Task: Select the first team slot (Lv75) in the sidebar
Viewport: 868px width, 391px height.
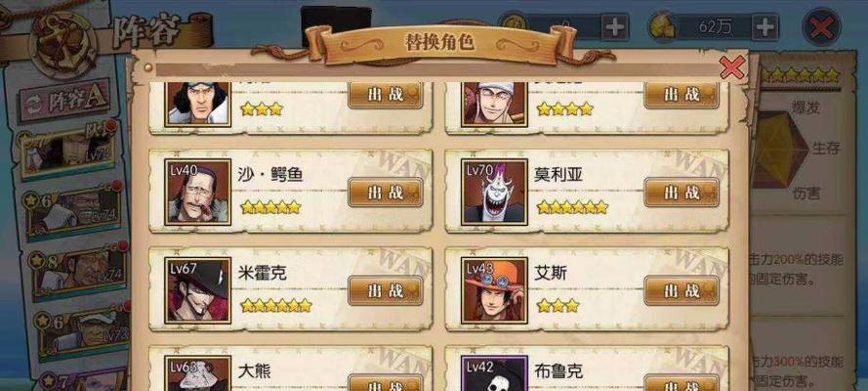Action: [x=68, y=151]
